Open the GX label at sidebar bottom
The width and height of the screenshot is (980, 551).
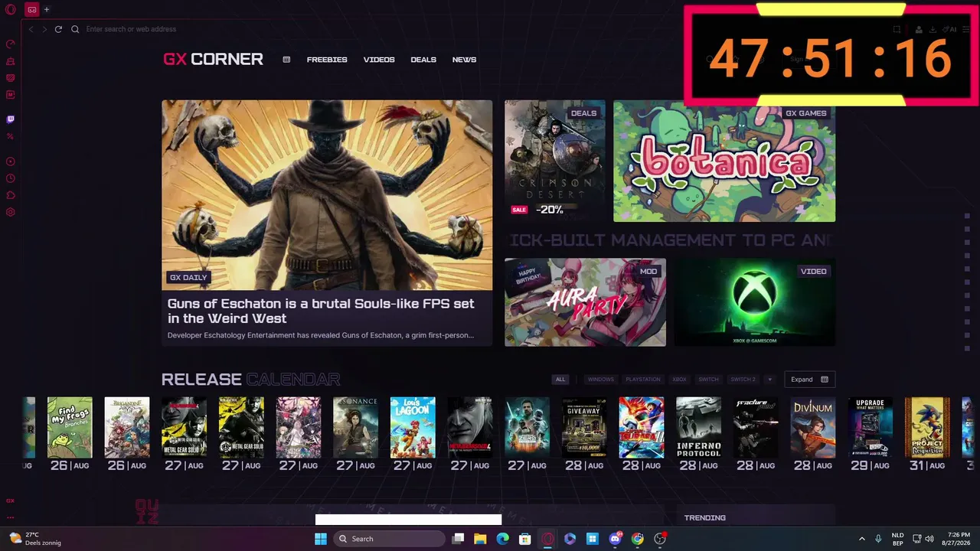pyautogui.click(x=11, y=501)
